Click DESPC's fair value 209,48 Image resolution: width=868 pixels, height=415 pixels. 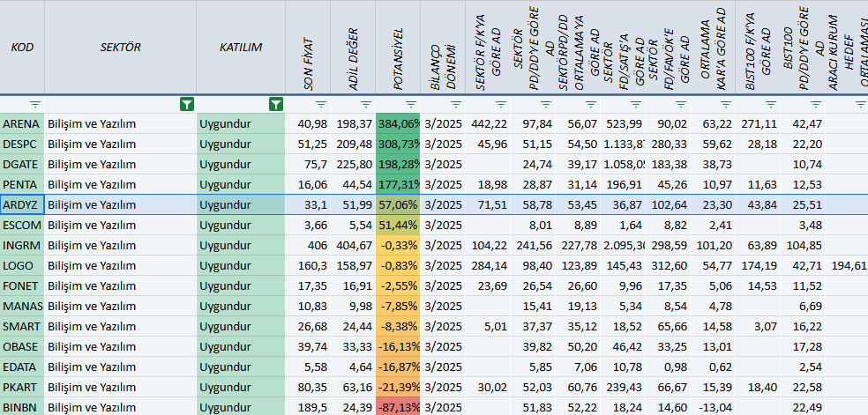point(353,145)
